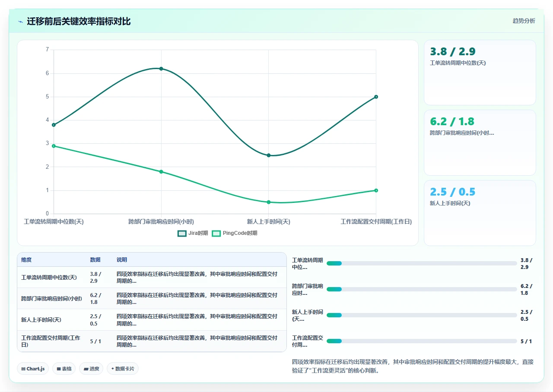Viewport: 553px width, 392px height.
Task: Select the 工作流配置交付周期(工作日) table row label
Action: tap(51, 341)
